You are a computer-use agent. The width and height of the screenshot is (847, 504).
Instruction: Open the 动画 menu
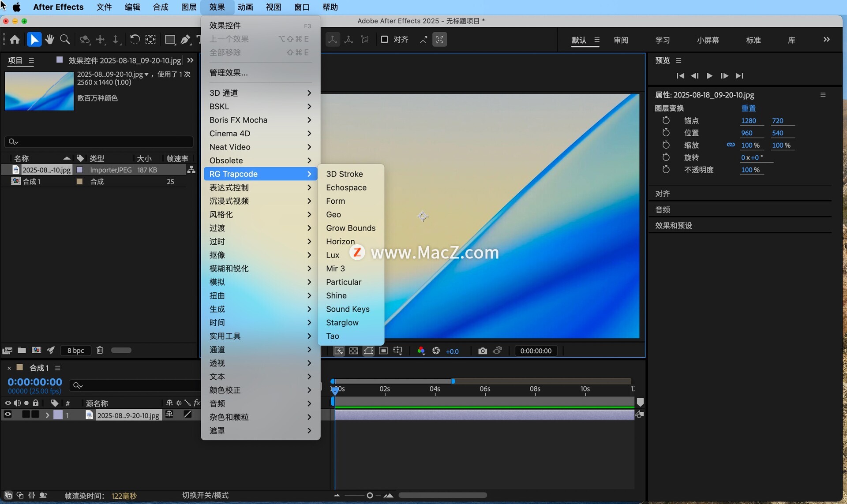click(x=245, y=7)
